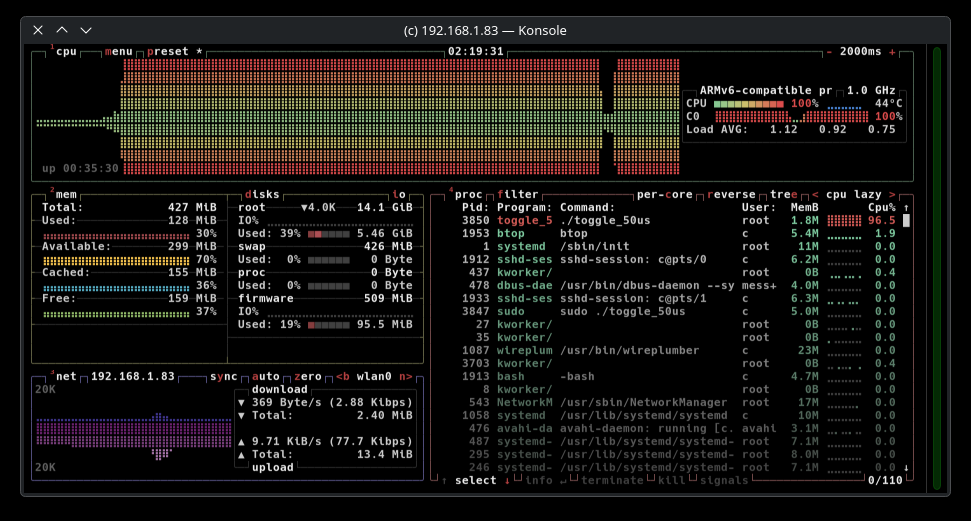Click the select up arrow in proc footer
The width and height of the screenshot is (971, 521).
pyautogui.click(x=444, y=480)
